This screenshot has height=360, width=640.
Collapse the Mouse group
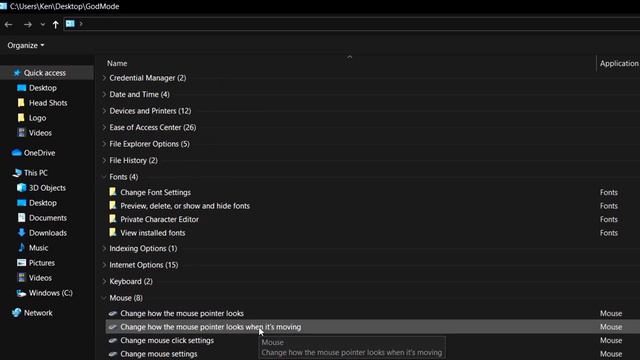coord(104,298)
